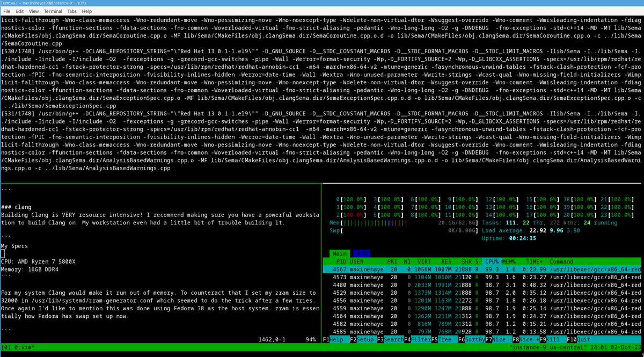Switch to htop Main tab
The height and width of the screenshot is (357, 644).
click(340, 253)
